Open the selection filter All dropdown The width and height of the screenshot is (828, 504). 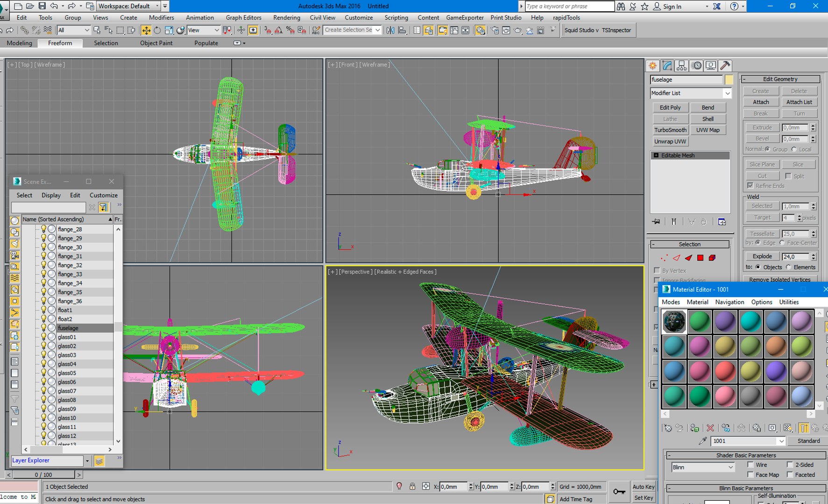[x=73, y=30]
